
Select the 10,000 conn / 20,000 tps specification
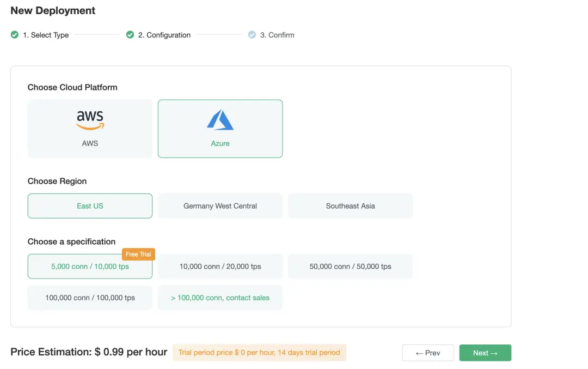pos(220,266)
